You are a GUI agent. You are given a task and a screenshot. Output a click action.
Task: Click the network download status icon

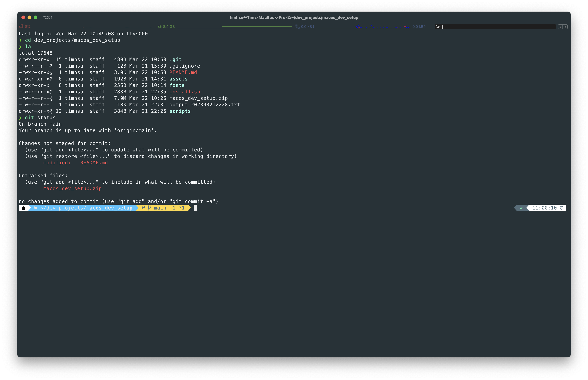(297, 27)
